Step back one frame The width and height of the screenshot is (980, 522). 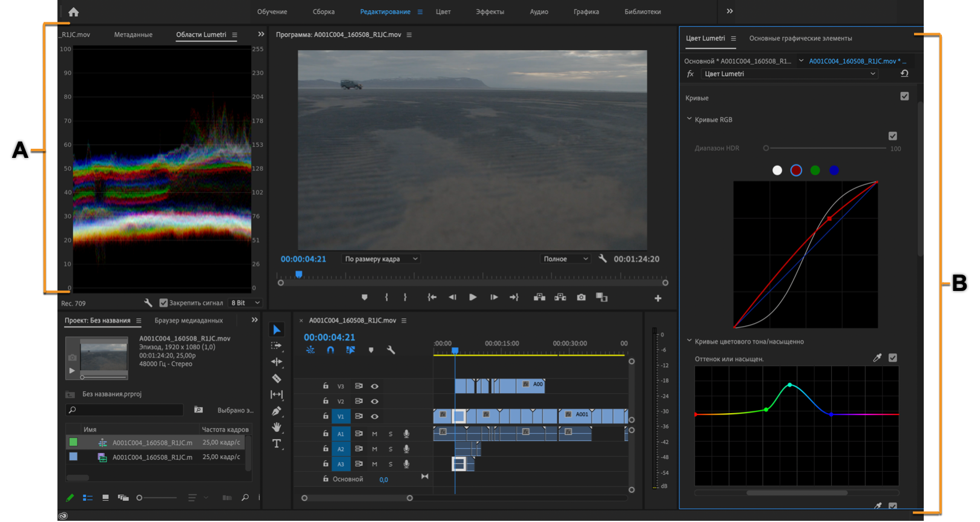pyautogui.click(x=452, y=298)
